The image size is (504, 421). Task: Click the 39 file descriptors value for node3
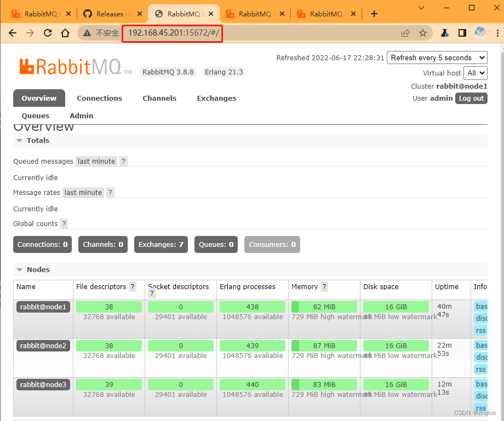pyautogui.click(x=109, y=385)
